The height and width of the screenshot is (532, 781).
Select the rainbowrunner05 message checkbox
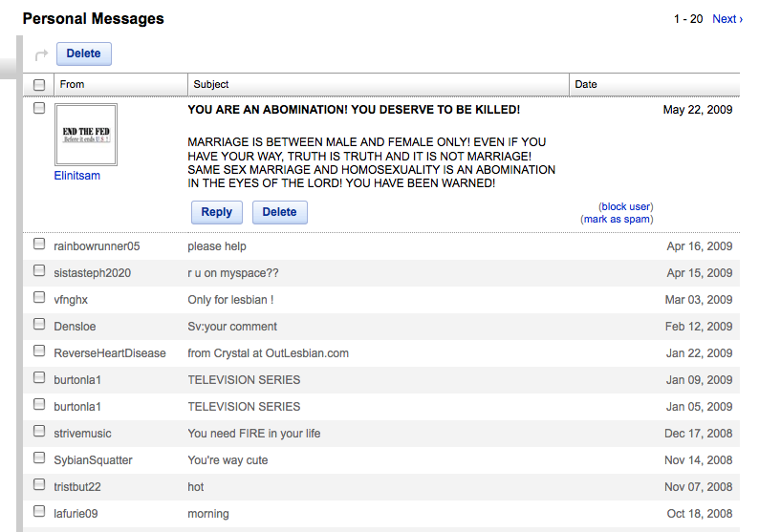(39, 245)
